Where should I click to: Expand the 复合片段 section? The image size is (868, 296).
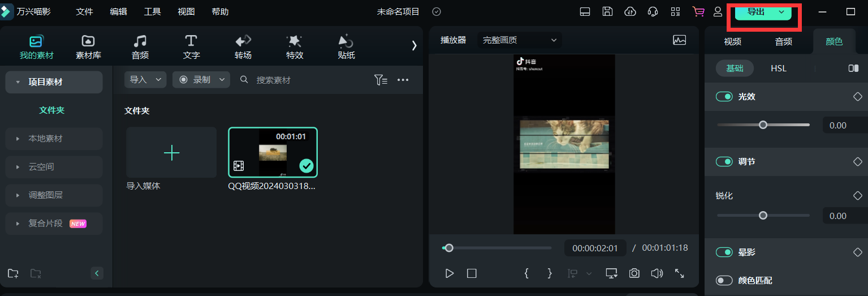pyautogui.click(x=54, y=224)
